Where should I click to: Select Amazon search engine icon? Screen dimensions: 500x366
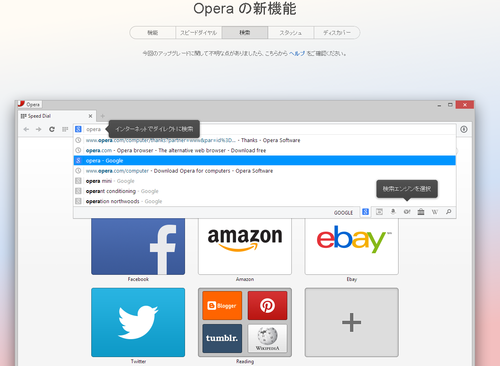click(393, 212)
